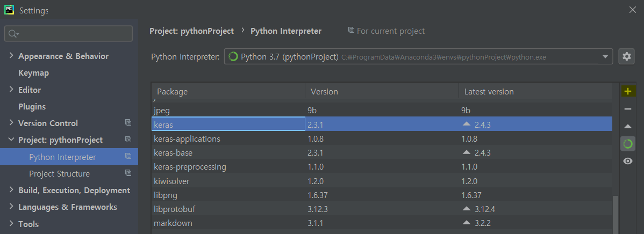This screenshot has height=234, width=644.
Task: Click upgrade arrow in keras row
Action: [466, 123]
